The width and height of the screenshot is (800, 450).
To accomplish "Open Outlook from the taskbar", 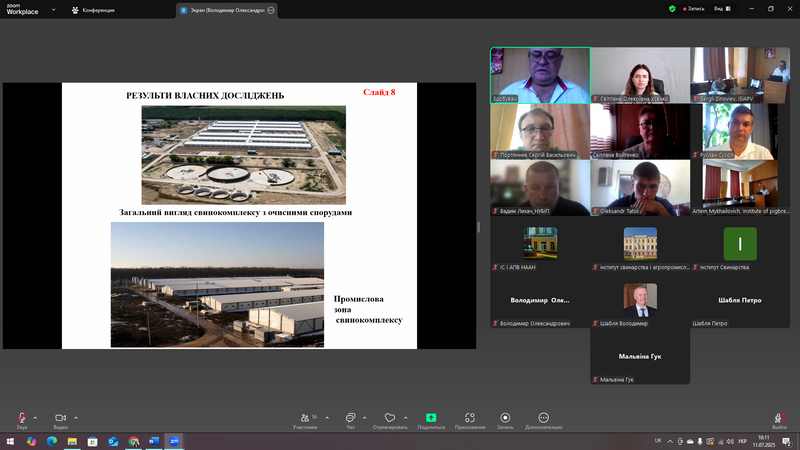I will pyautogui.click(x=113, y=441).
